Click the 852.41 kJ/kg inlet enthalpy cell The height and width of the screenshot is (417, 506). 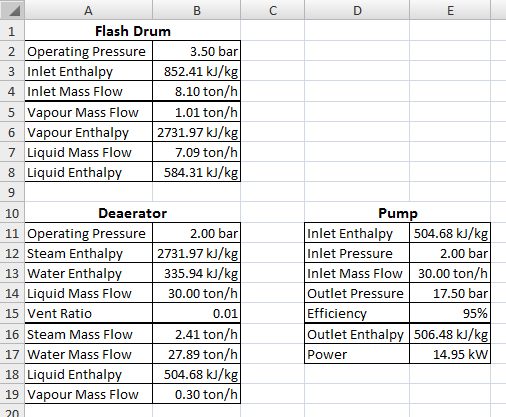tap(197, 71)
